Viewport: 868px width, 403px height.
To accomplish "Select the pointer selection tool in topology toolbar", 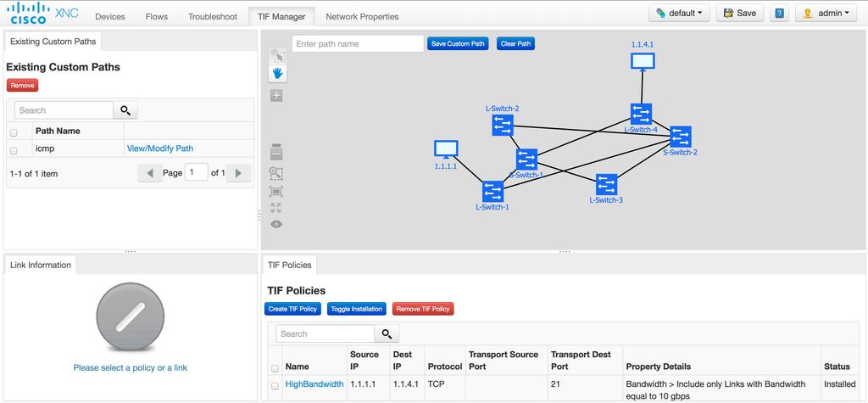I will [277, 55].
